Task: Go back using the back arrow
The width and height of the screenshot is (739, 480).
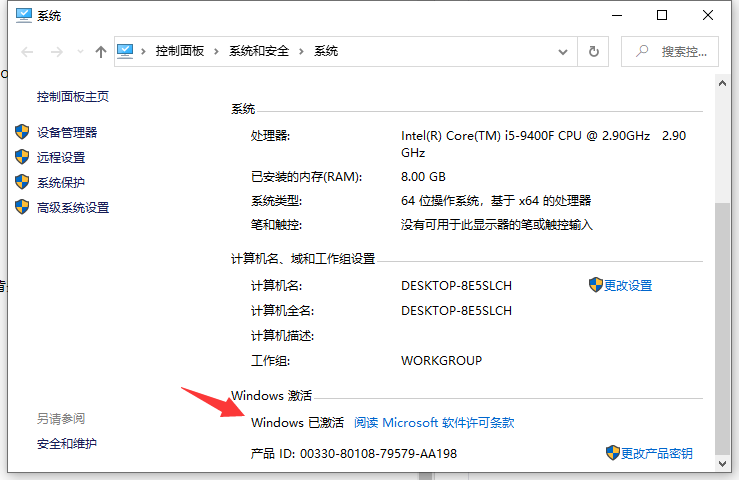Action: pos(27,51)
